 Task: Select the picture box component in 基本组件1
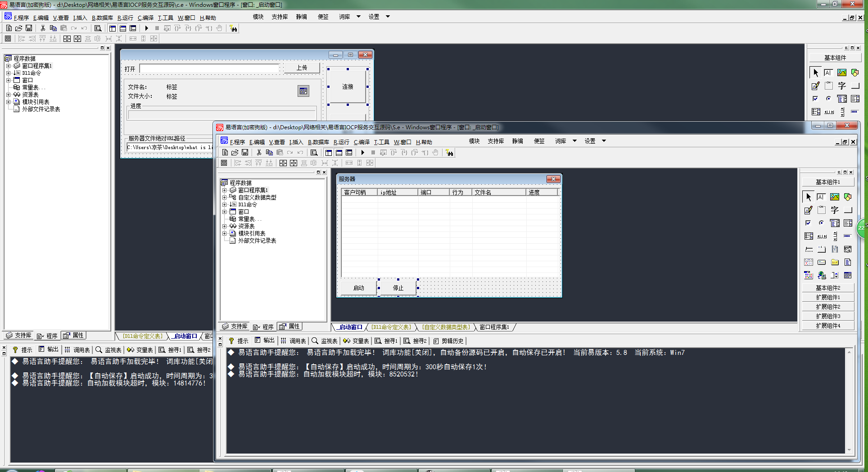(x=835, y=197)
